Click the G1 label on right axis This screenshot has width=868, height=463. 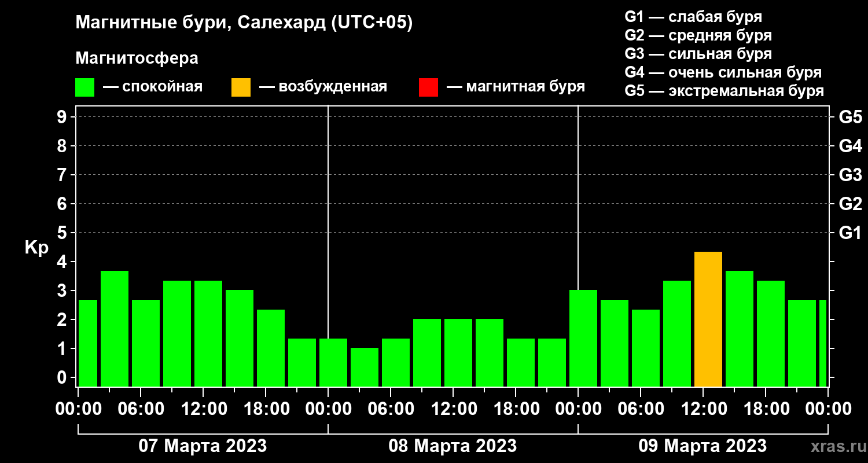pos(850,233)
